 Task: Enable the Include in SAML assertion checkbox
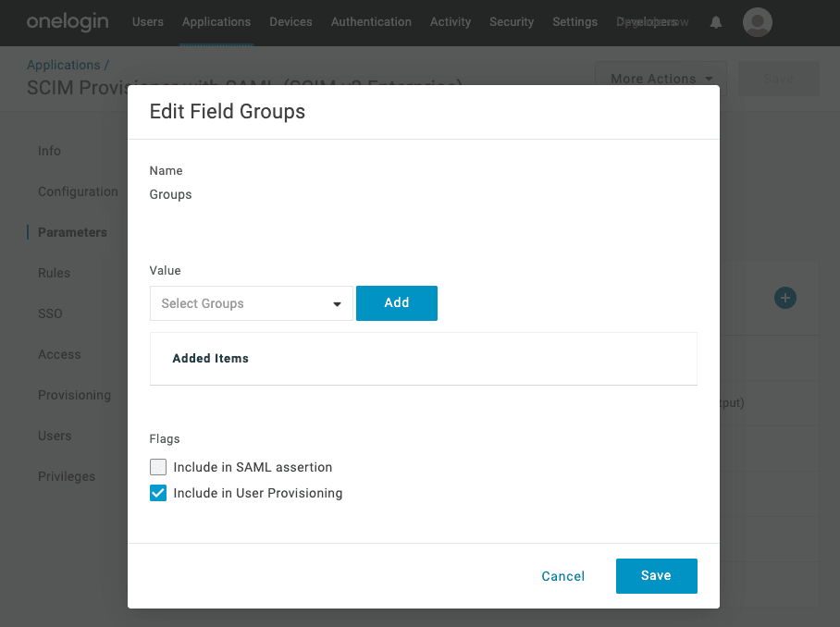tap(157, 467)
